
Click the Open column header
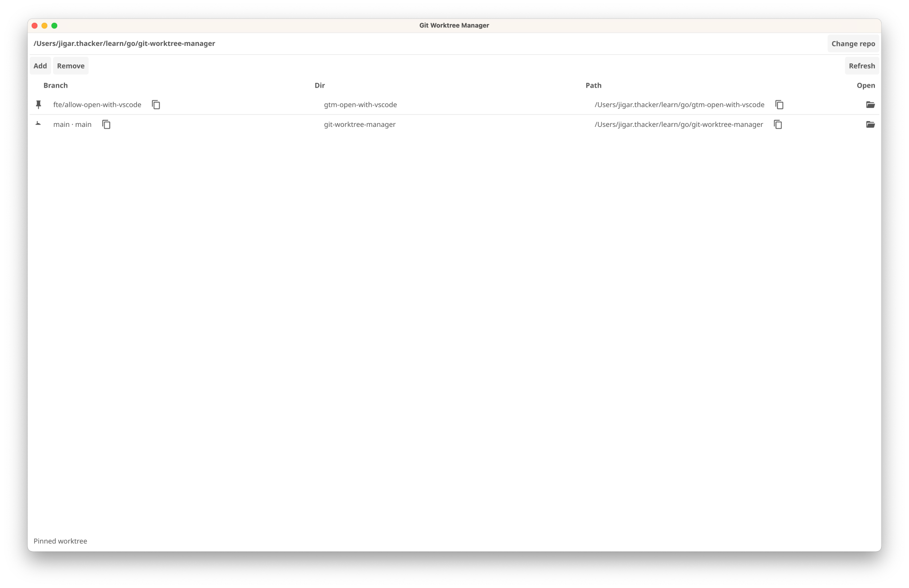click(x=865, y=85)
